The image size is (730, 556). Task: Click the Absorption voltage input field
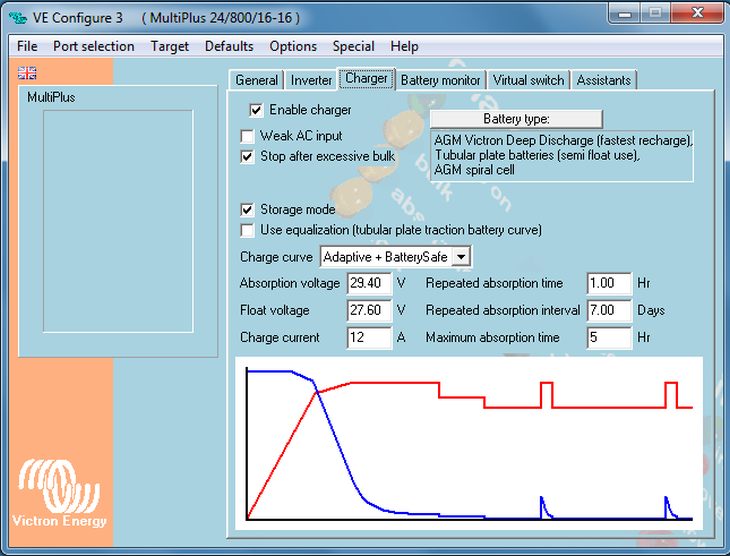click(x=368, y=284)
